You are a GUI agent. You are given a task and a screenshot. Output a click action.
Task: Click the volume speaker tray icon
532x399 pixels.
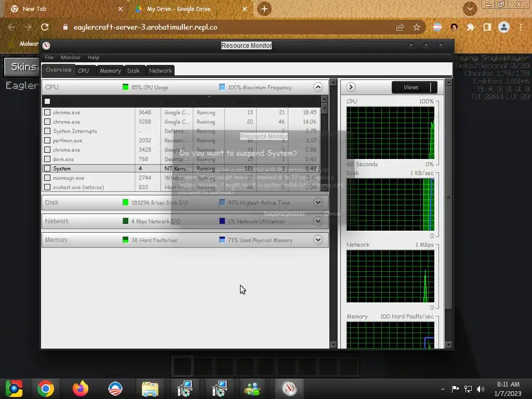click(x=481, y=389)
